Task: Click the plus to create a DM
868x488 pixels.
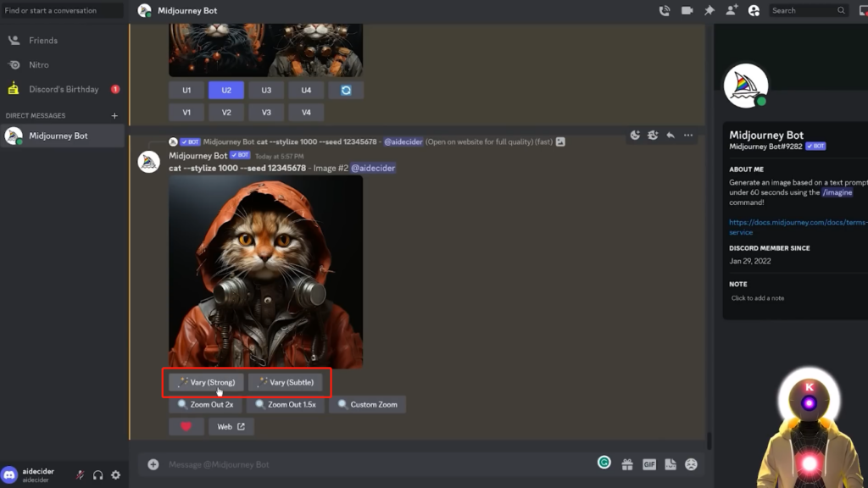Action: (x=114, y=115)
